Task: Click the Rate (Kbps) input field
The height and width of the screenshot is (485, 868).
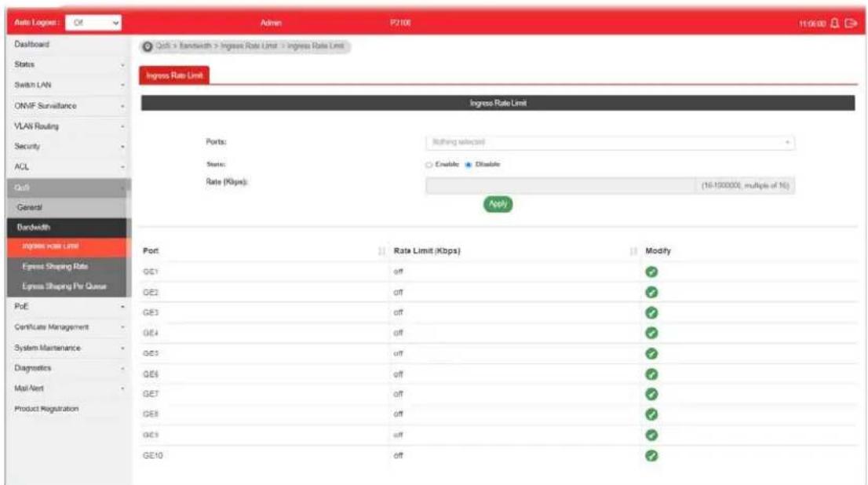Action: 560,185
